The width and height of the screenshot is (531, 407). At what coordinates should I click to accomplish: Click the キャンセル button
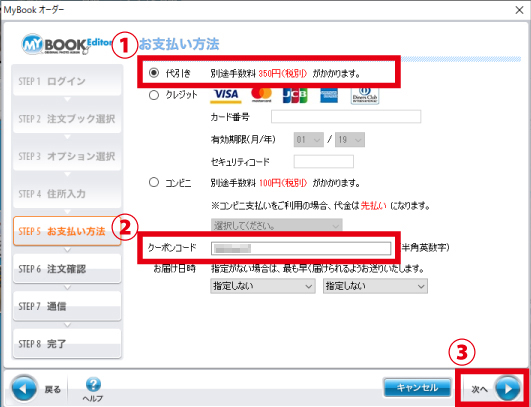click(417, 387)
